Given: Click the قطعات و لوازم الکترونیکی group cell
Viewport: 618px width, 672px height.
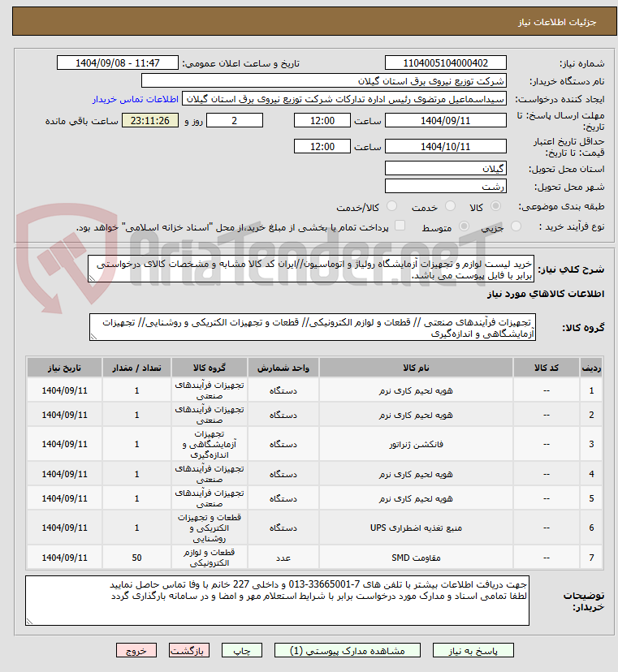Looking at the screenshot, I should [x=210, y=558].
